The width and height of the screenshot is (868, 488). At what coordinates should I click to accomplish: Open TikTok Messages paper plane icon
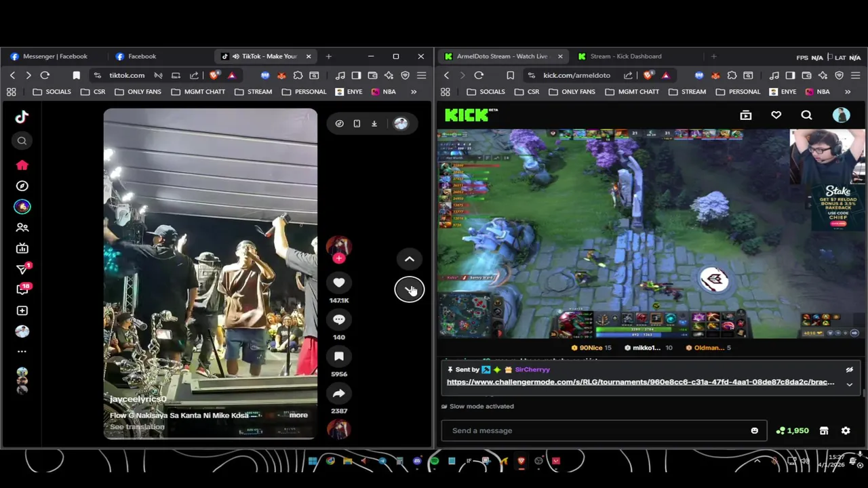[22, 269]
